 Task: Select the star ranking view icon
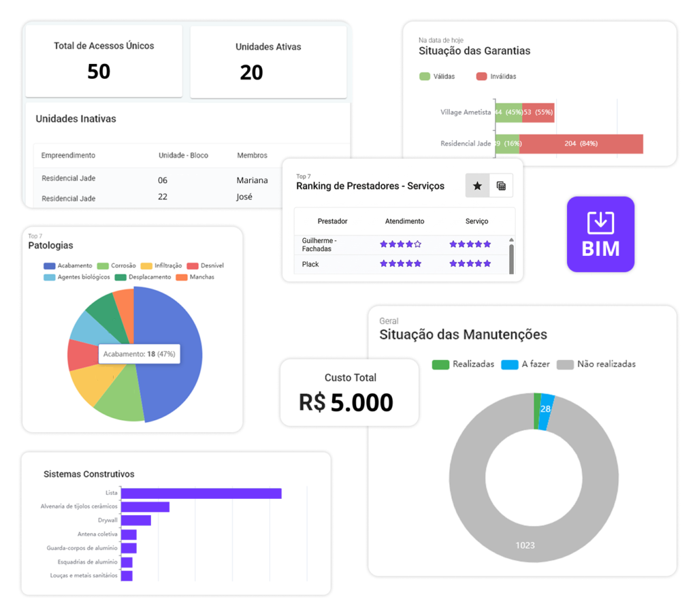[x=477, y=186]
